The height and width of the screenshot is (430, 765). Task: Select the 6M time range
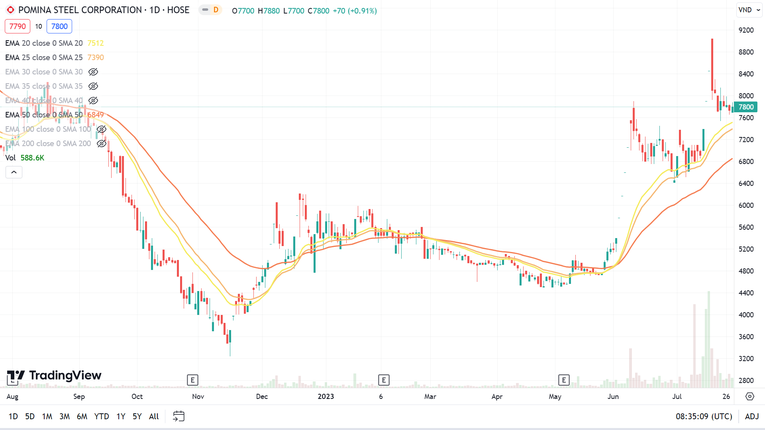(x=82, y=416)
